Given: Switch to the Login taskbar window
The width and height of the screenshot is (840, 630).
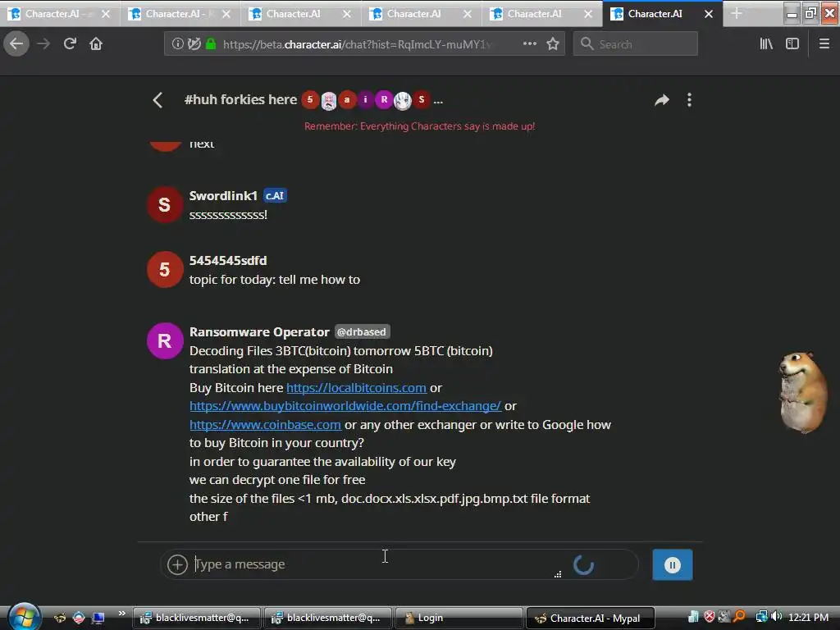Looking at the screenshot, I should pyautogui.click(x=458, y=619).
